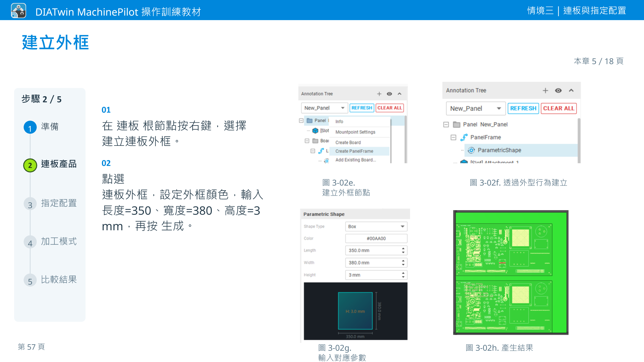Click CLEAR ALL button in left Annotation Tree

(390, 108)
